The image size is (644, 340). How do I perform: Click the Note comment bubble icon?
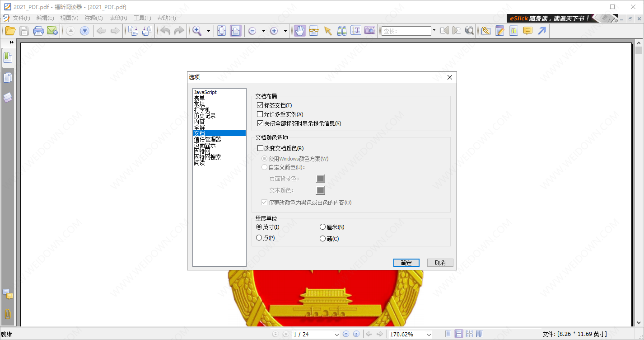[527, 31]
